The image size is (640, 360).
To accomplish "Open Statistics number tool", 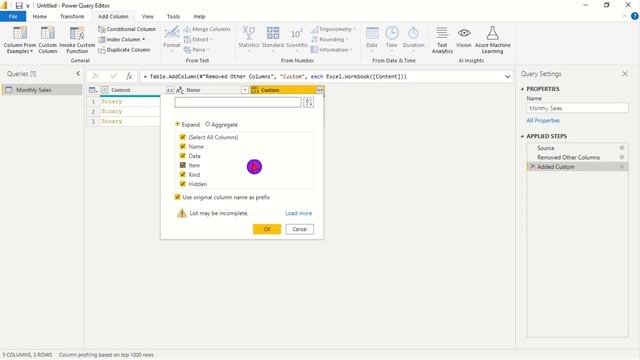I will (x=249, y=38).
